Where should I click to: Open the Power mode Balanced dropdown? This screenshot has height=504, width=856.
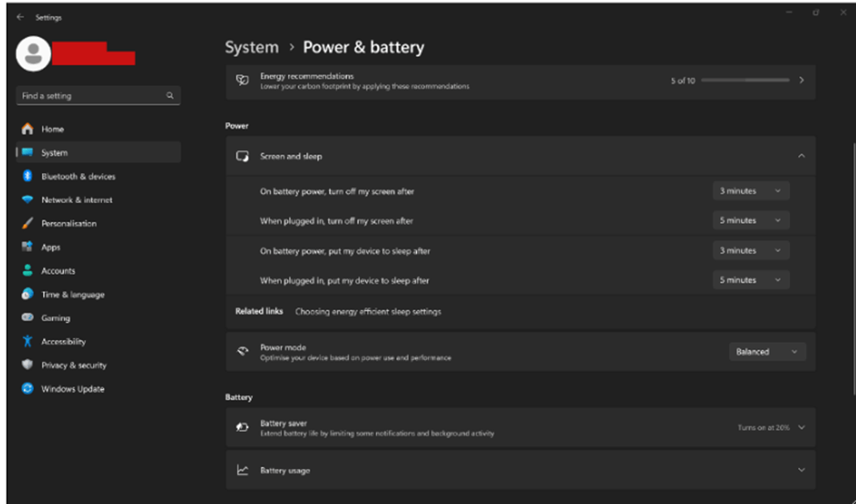point(767,351)
